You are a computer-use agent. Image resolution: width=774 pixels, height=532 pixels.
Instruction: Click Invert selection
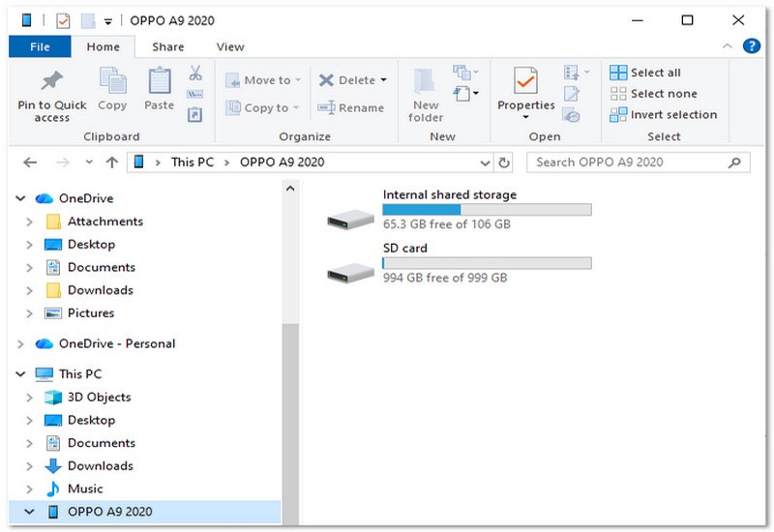[663, 114]
